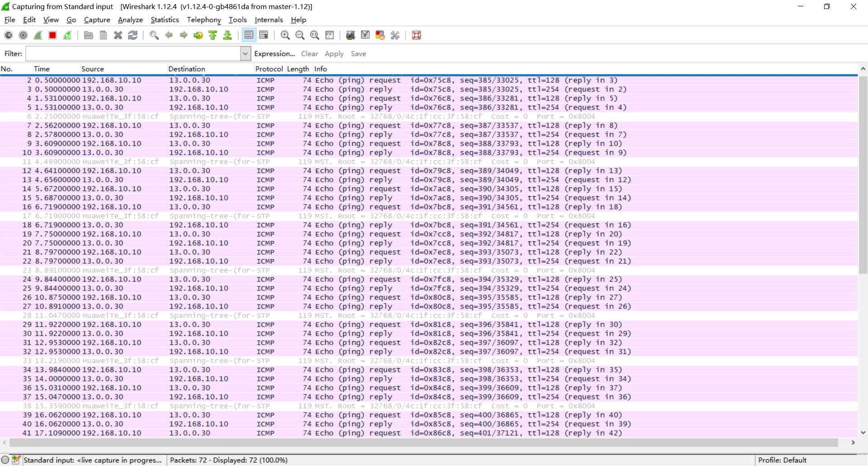The height and width of the screenshot is (466, 868).
Task: Sort by Destination column header
Action: (x=211, y=69)
